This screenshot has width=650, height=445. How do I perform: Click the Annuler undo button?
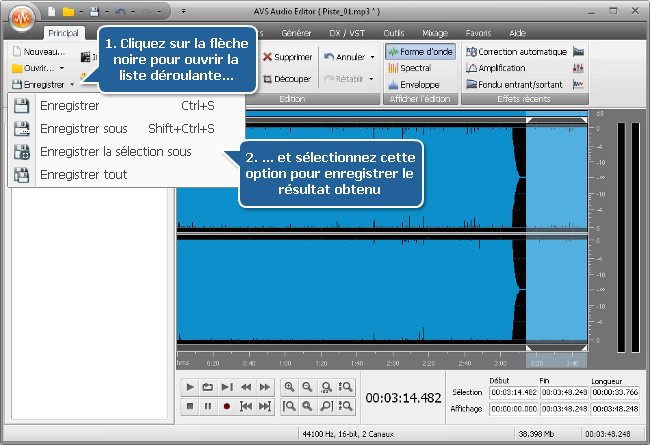click(x=344, y=57)
